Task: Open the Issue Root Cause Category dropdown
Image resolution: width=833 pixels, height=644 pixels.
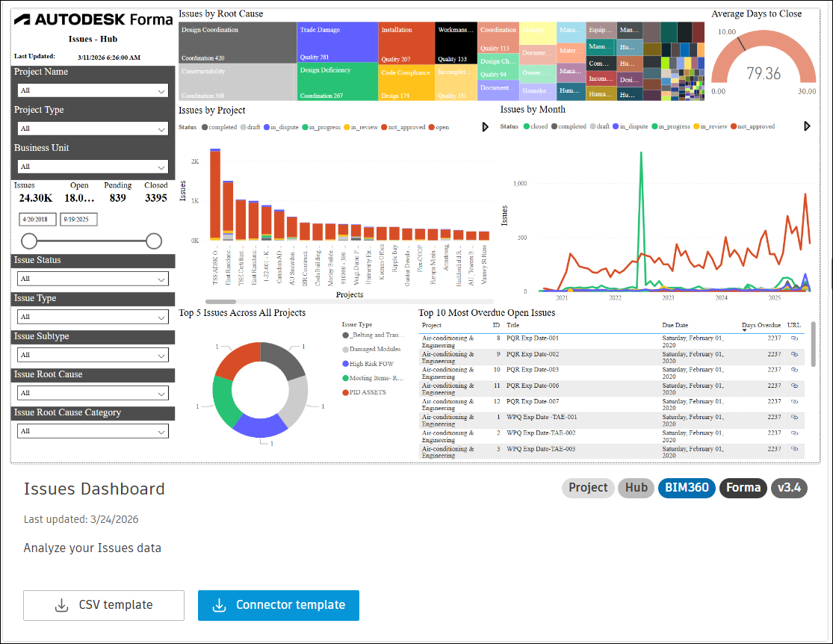Action: point(93,432)
